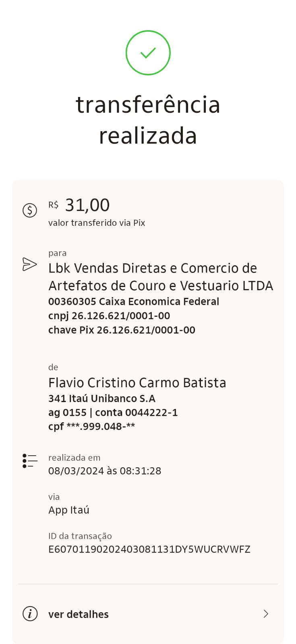The width and height of the screenshot is (296, 644).
Task: Click the masked cpf line
Action: [91, 427]
